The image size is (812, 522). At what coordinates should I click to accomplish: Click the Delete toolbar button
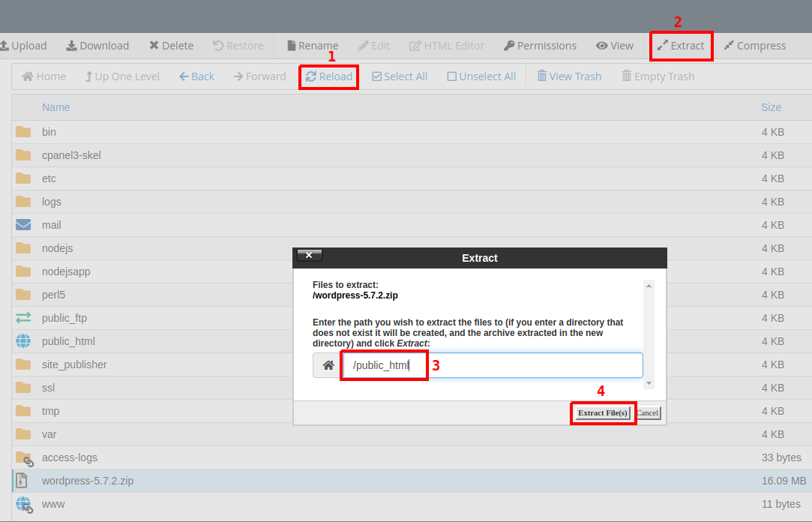[x=171, y=46]
